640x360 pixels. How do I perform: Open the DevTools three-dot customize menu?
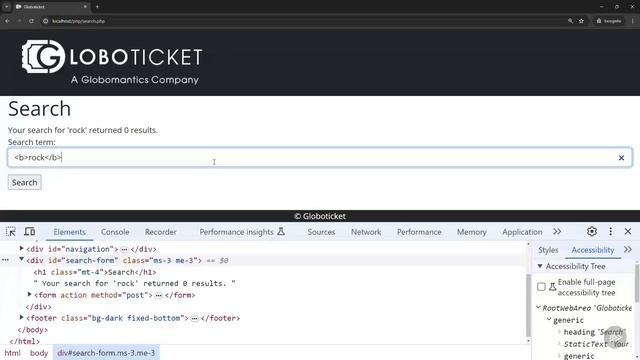pyautogui.click(x=610, y=231)
